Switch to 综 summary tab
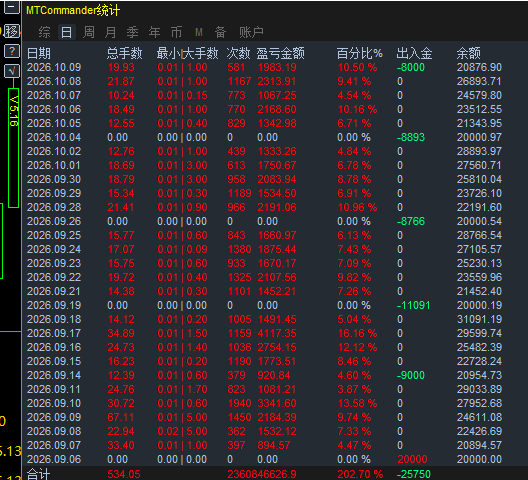Image resolution: width=528 pixels, height=480 pixels. coord(44,32)
